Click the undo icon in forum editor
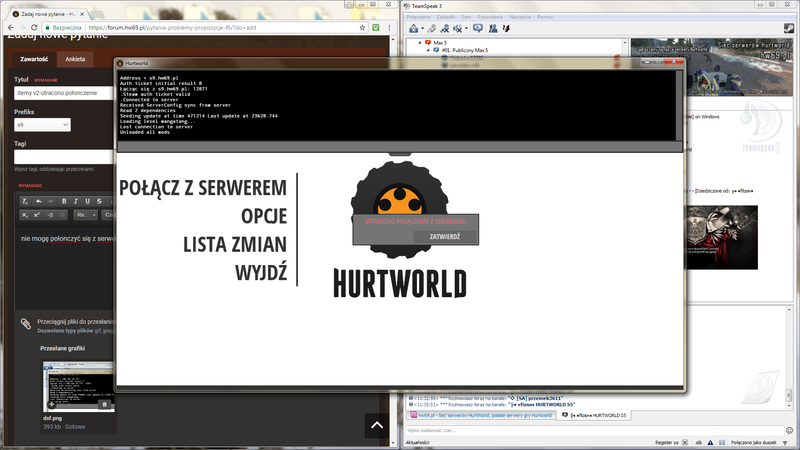Screen dimensions: 800x450 [x=39, y=202]
